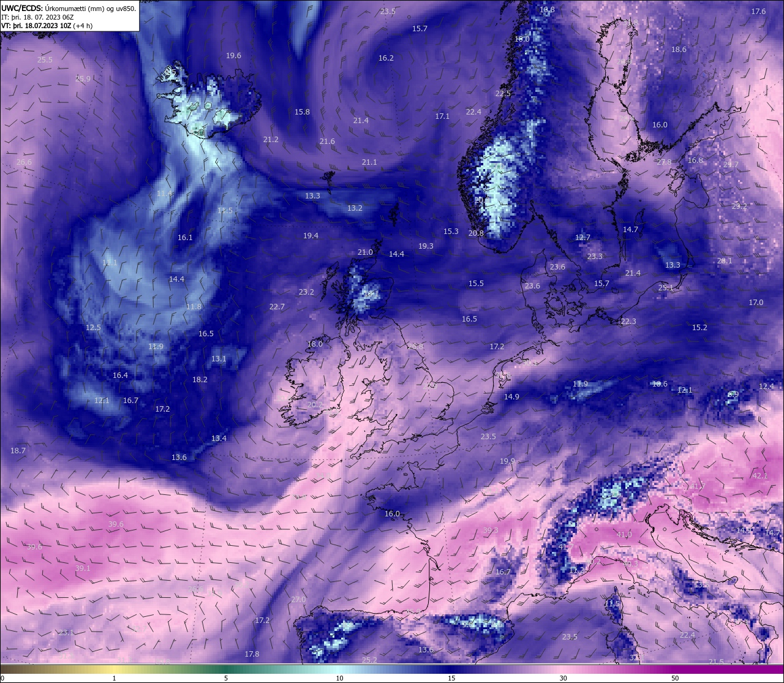Click the 12.7 value label

(582, 238)
